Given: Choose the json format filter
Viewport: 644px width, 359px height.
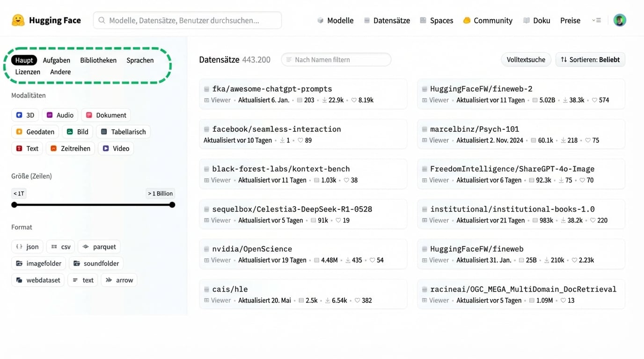Looking at the screenshot, I should click(27, 246).
